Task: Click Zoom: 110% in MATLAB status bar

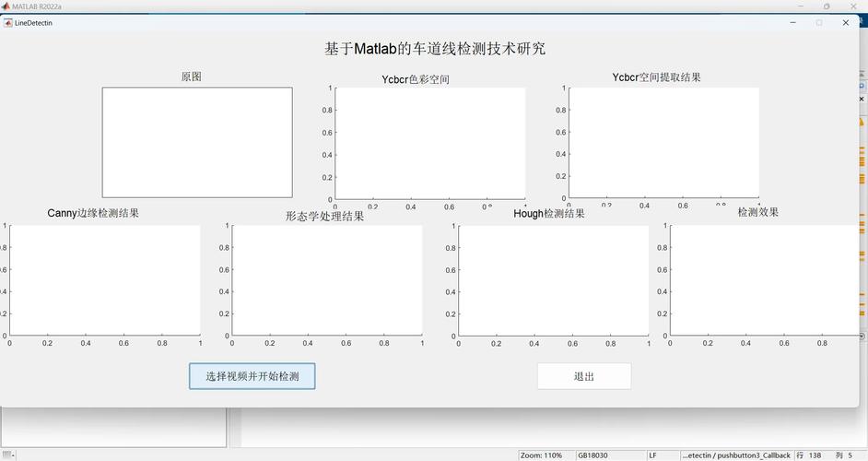Action: pos(541,455)
